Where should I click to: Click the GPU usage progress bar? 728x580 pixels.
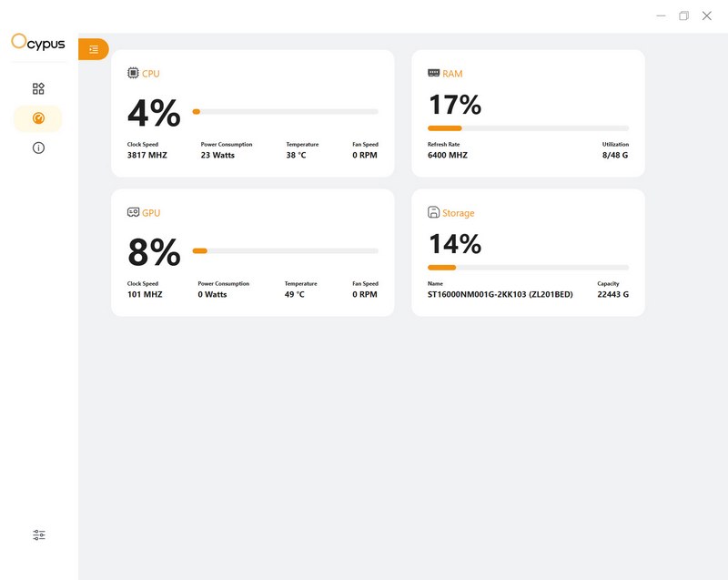point(285,250)
